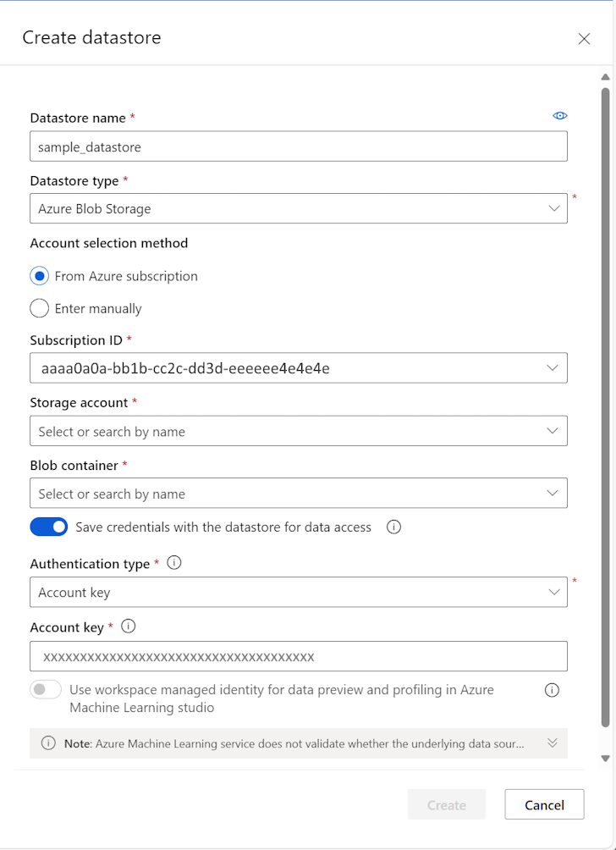616x850 pixels.
Task: Click the Account key input field
Action: [x=298, y=656]
